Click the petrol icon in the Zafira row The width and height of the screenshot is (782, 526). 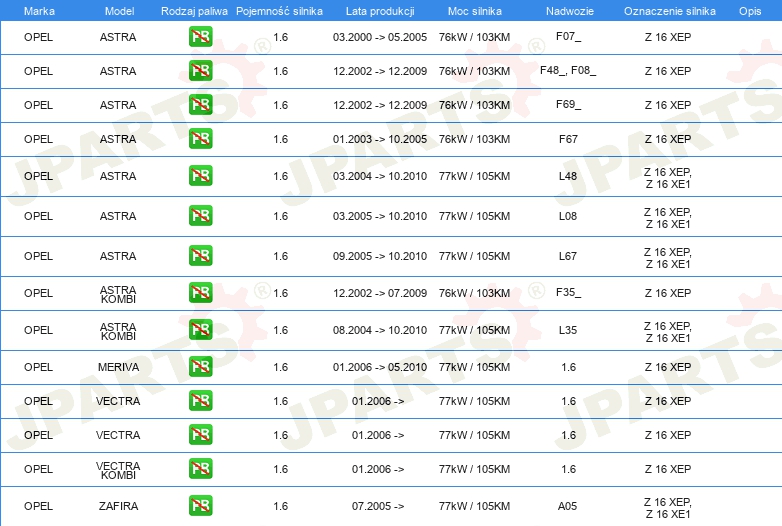[200, 506]
